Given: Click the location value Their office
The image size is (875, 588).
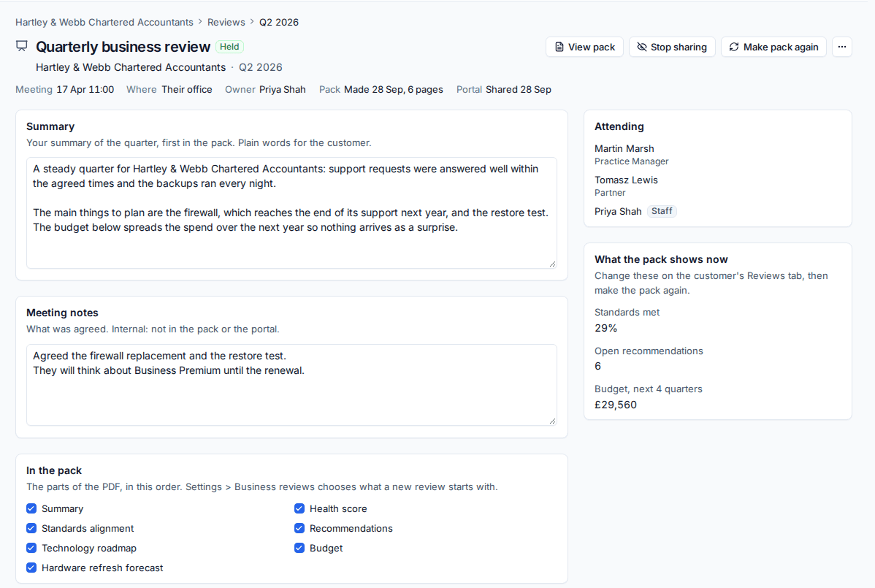Looking at the screenshot, I should pyautogui.click(x=187, y=89).
